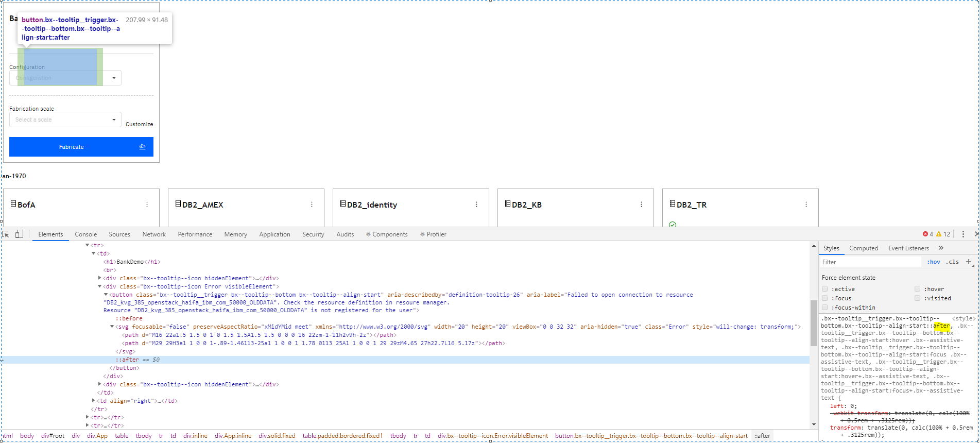
Task: Click the <style> source link
Action: pyautogui.click(x=964, y=318)
